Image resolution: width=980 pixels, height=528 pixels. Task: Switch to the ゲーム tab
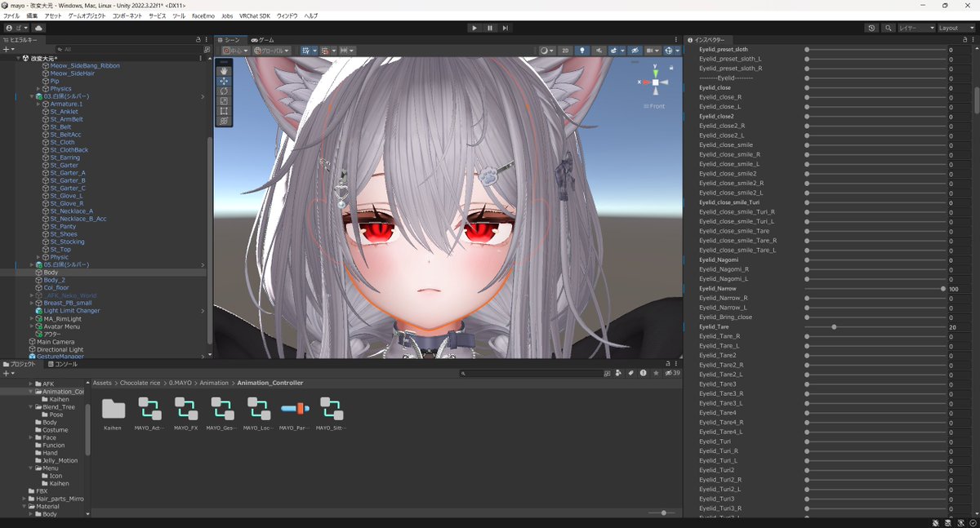point(263,40)
